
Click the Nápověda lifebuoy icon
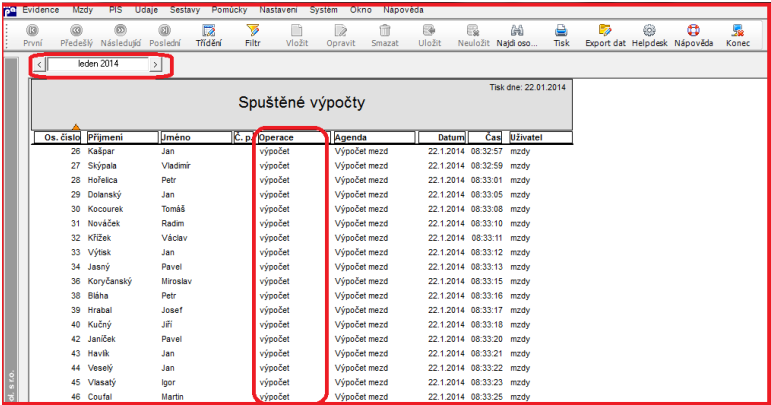click(x=693, y=36)
